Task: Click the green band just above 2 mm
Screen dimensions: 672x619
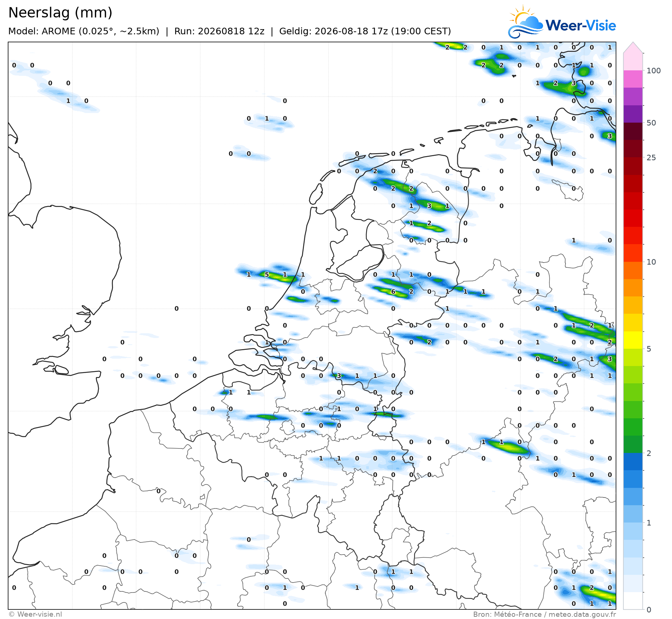Action: point(633,444)
